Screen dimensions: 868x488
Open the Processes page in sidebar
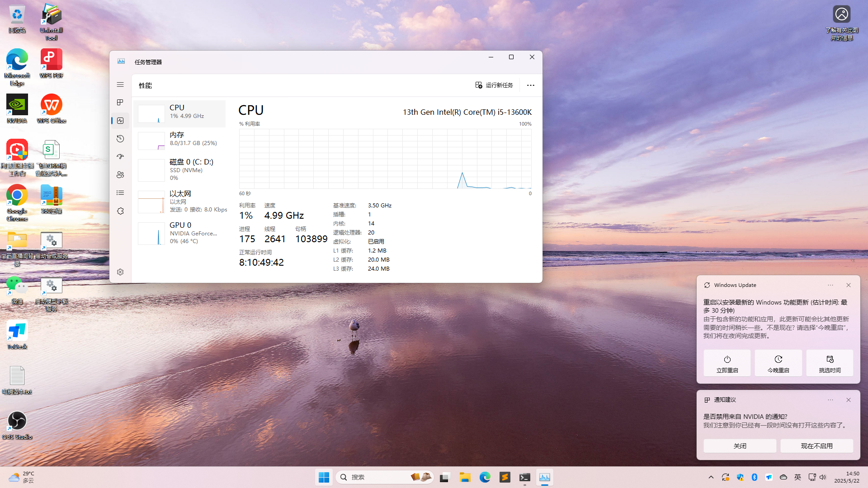120,103
